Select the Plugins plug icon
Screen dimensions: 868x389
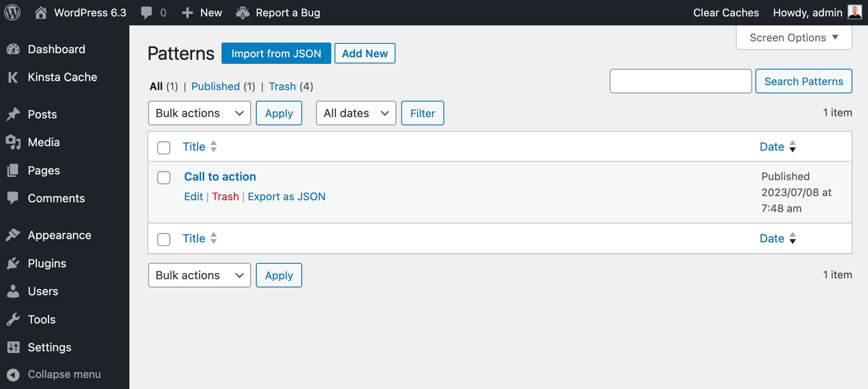tap(14, 263)
